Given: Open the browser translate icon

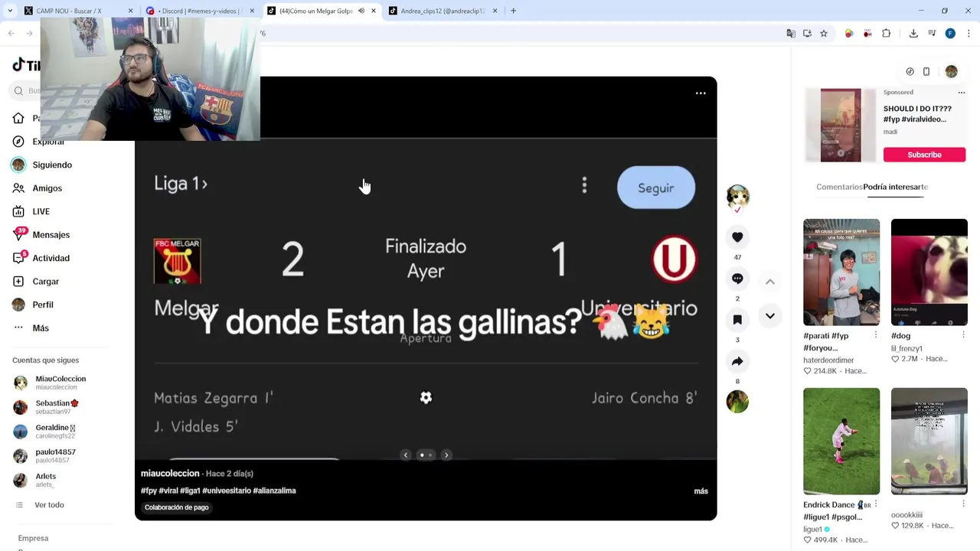Looking at the screenshot, I should (791, 34).
